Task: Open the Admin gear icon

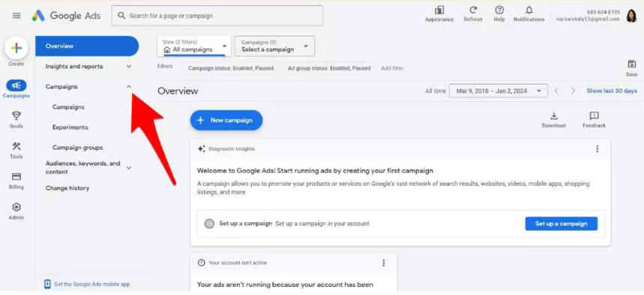Action: point(16,207)
